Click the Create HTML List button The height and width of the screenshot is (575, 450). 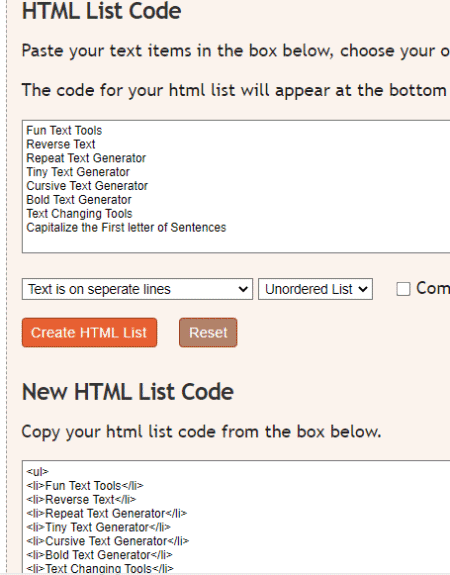click(x=89, y=332)
